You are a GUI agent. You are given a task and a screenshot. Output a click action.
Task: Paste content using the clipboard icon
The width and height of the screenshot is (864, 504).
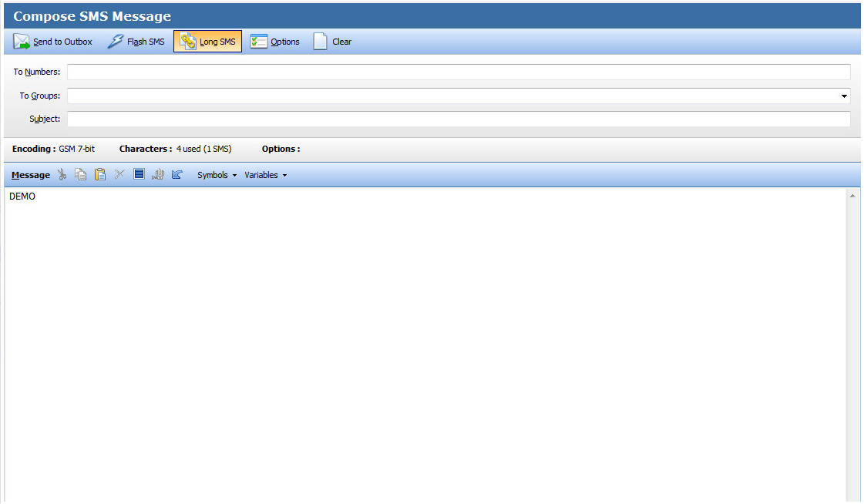coord(100,174)
